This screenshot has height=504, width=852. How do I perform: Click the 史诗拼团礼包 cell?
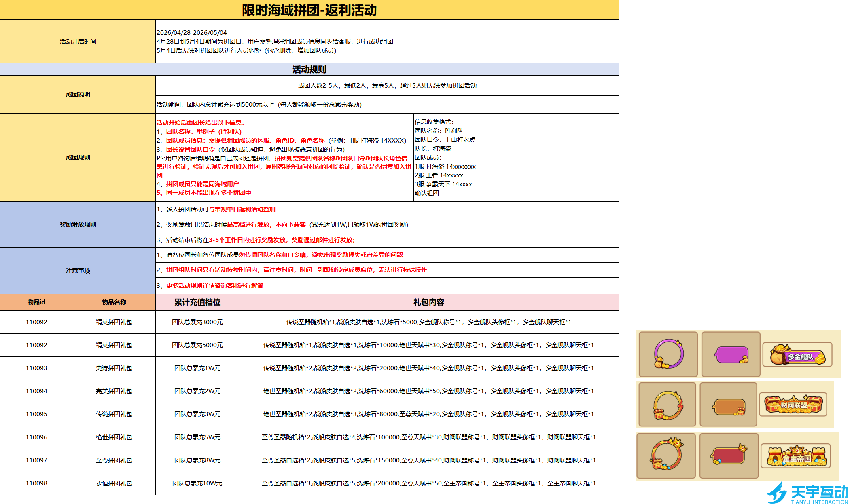point(114,368)
